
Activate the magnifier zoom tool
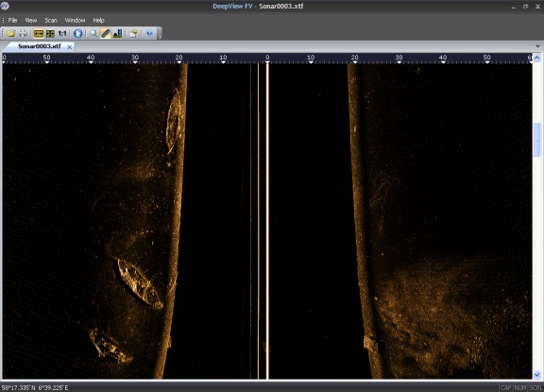click(x=93, y=33)
